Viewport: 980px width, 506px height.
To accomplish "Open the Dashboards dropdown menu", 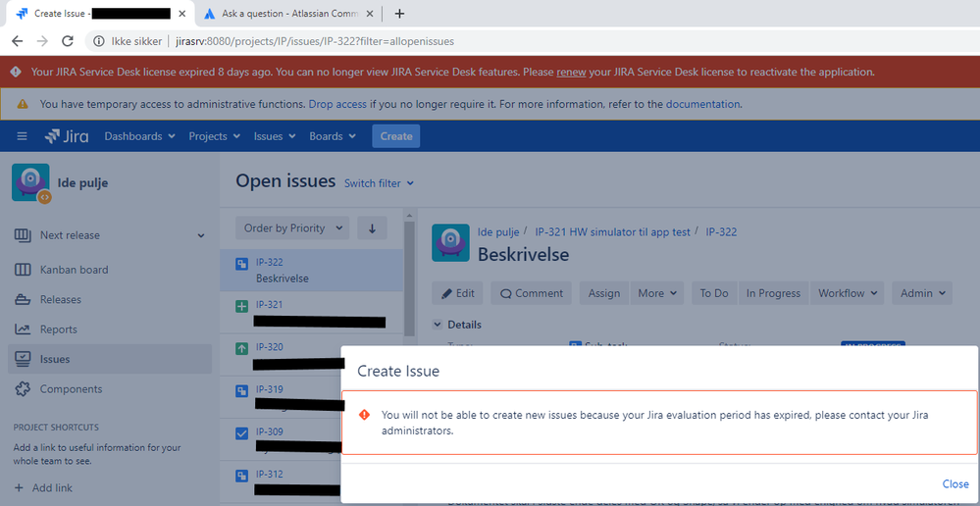I will [x=139, y=136].
